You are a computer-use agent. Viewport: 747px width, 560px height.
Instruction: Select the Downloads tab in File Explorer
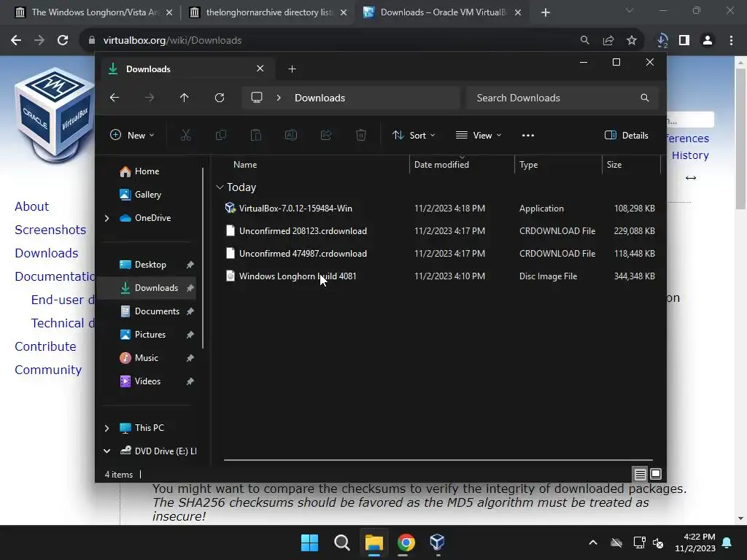[186, 69]
